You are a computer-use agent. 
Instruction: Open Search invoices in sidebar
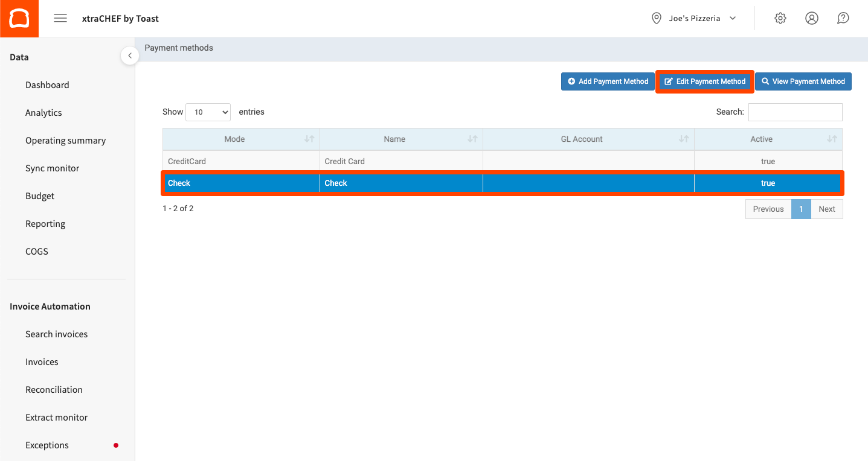tap(56, 334)
